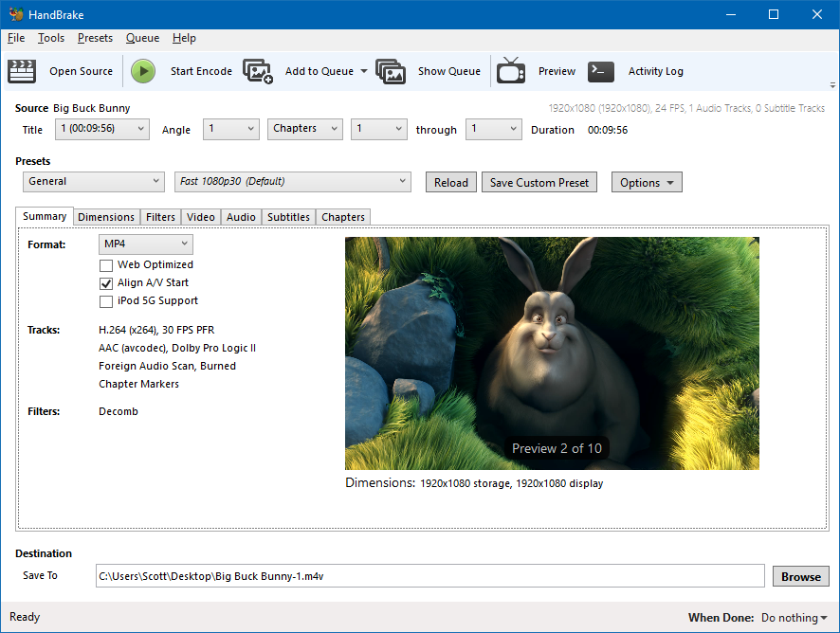The image size is (840, 633).
Task: Open the Help menu
Action: (x=184, y=38)
